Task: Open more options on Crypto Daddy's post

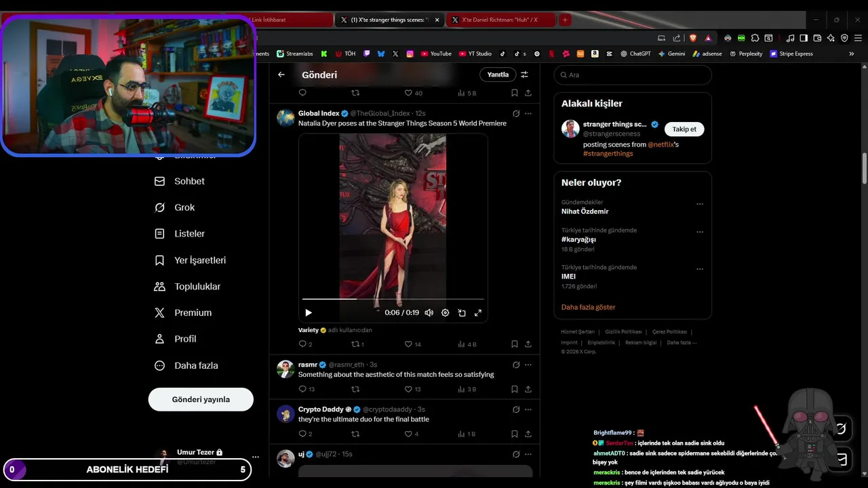Action: [x=528, y=409]
